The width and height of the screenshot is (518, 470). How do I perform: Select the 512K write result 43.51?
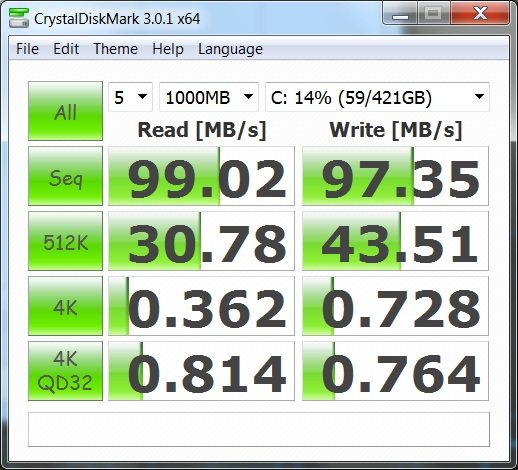(x=395, y=241)
